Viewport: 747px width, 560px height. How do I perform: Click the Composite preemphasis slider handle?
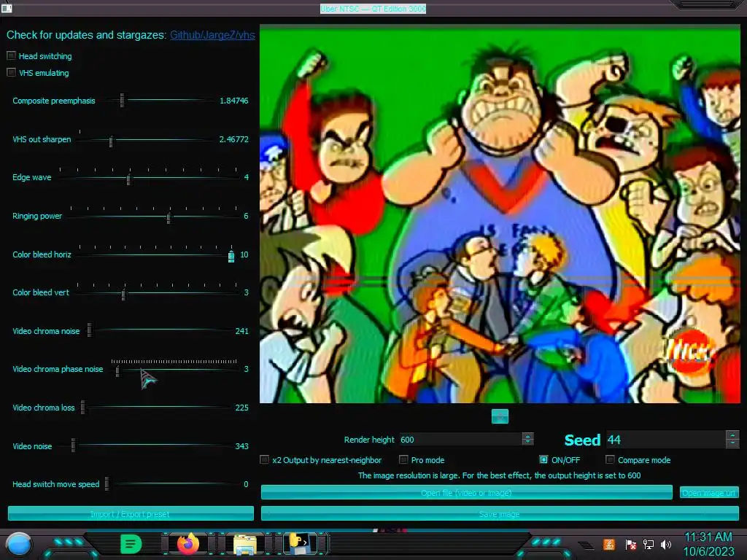point(123,100)
